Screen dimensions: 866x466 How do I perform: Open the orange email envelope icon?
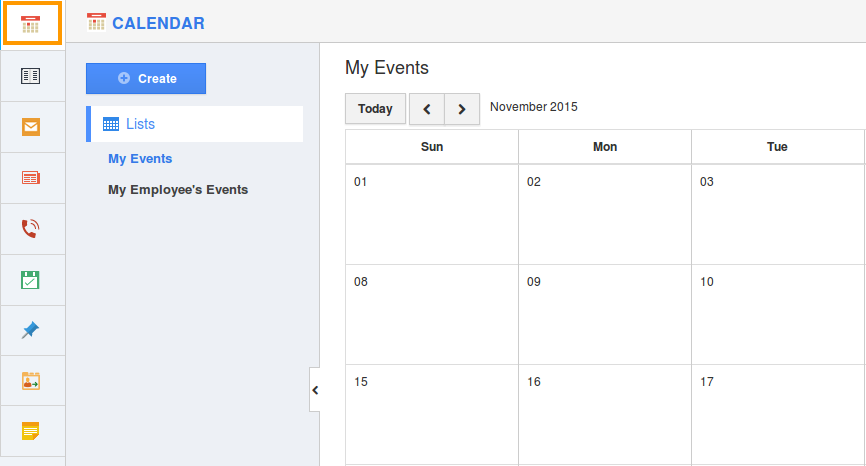pos(31,127)
